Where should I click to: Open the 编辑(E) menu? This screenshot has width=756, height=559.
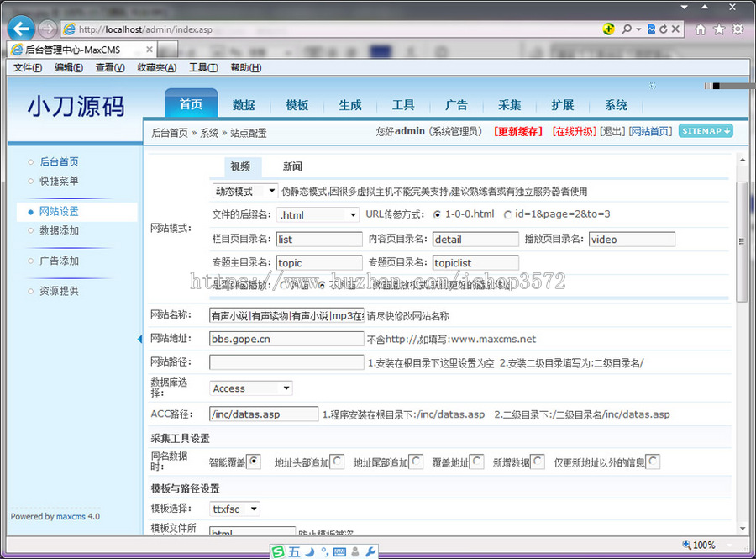click(x=69, y=67)
